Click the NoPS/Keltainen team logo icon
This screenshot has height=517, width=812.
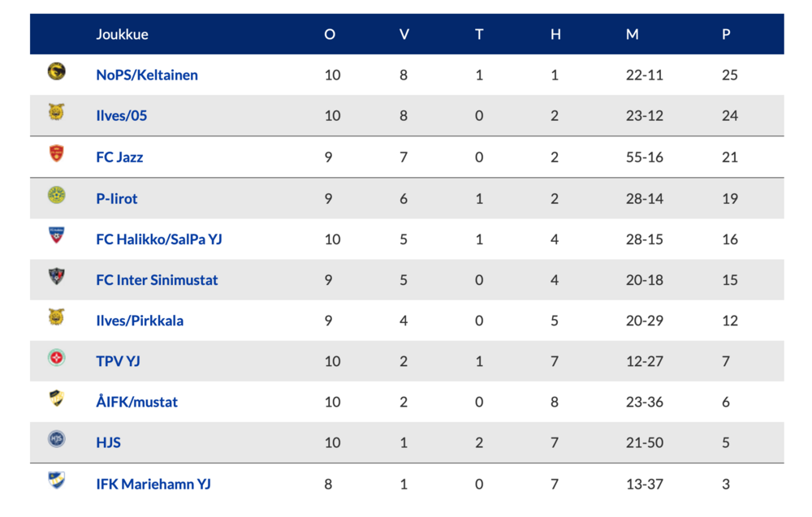coord(57,71)
